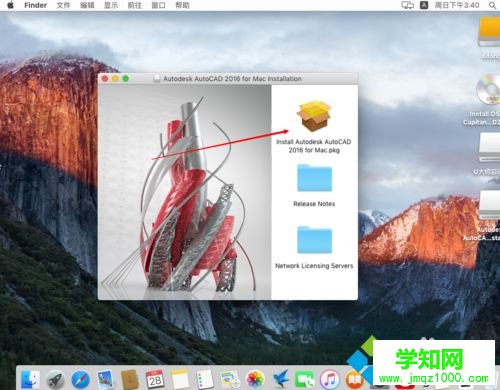Image resolution: width=500 pixels, height=390 pixels.
Task: Select the 'Install Autodesk AutoCAD 2016 for Mac.pkg' label
Action: click(x=314, y=146)
